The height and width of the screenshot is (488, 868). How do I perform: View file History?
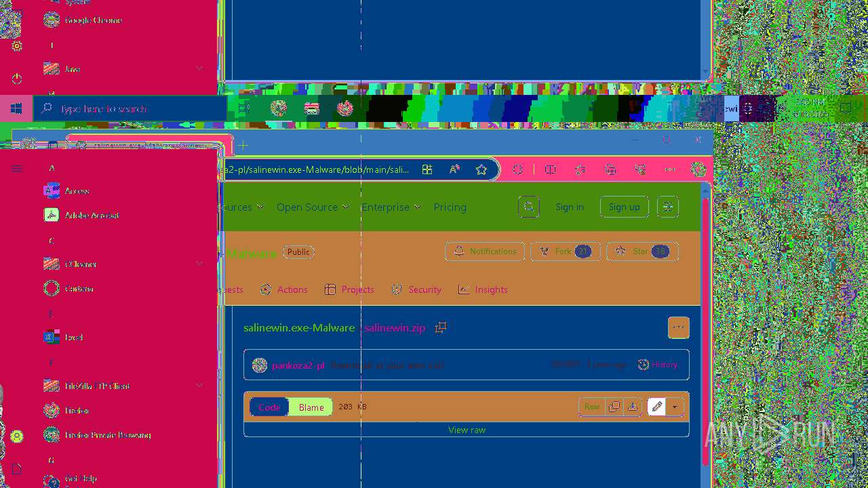pos(658,365)
